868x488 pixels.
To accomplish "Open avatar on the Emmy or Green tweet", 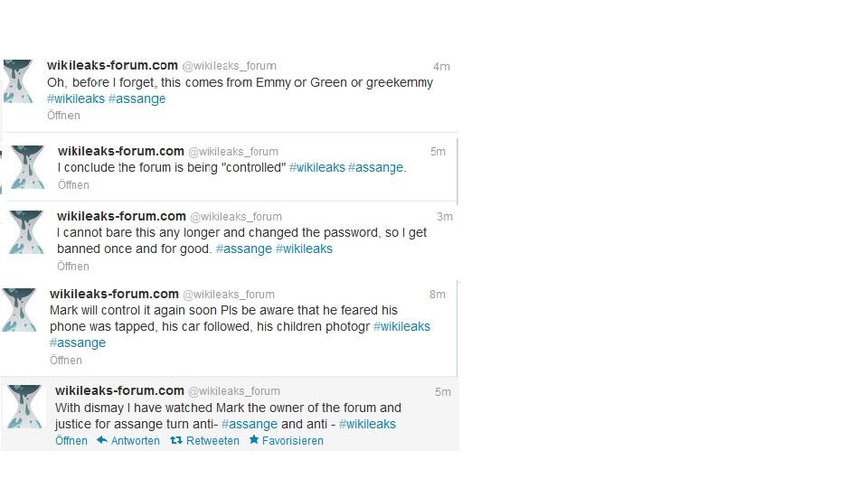I will pos(18,81).
